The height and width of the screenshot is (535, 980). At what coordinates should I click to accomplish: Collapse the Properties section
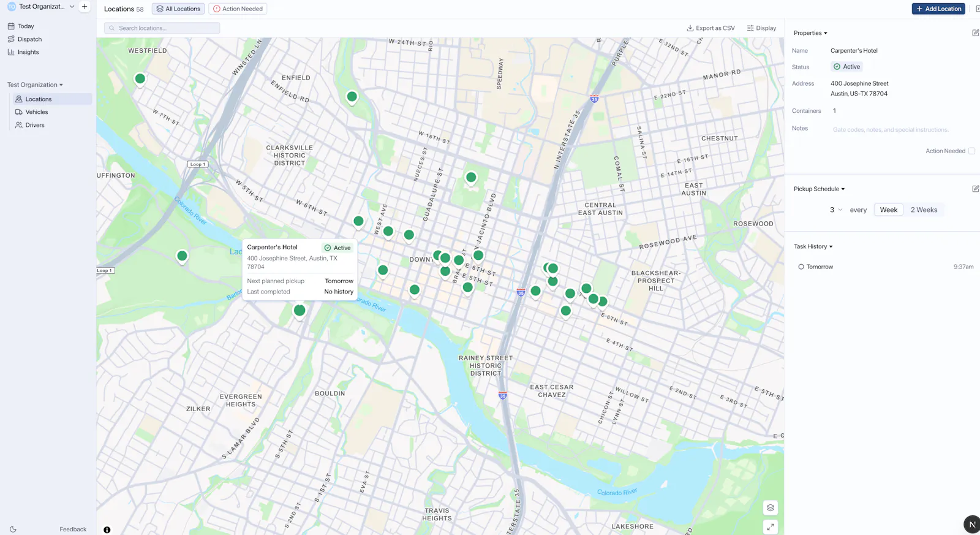tap(810, 33)
